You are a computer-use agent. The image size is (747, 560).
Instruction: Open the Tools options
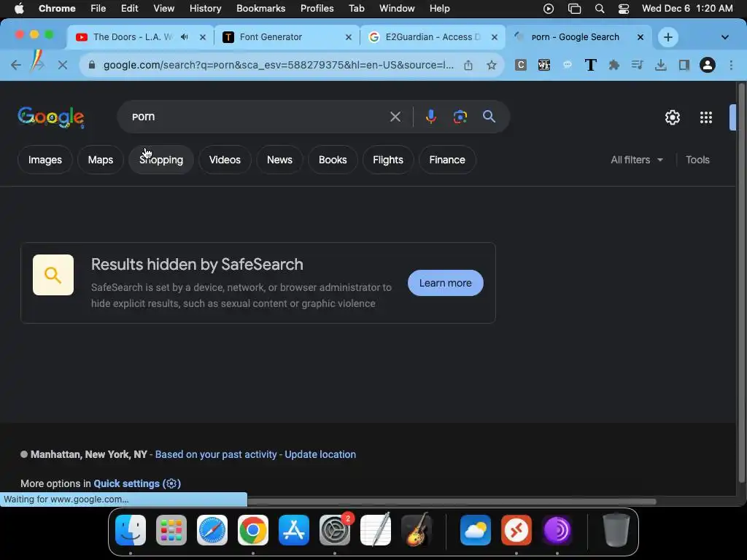coord(697,160)
